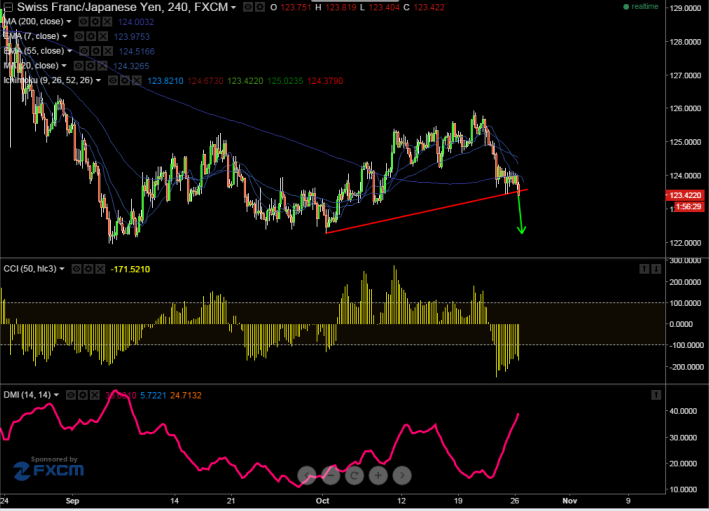Click the CCI (50, hlc3) legend label

point(30,269)
